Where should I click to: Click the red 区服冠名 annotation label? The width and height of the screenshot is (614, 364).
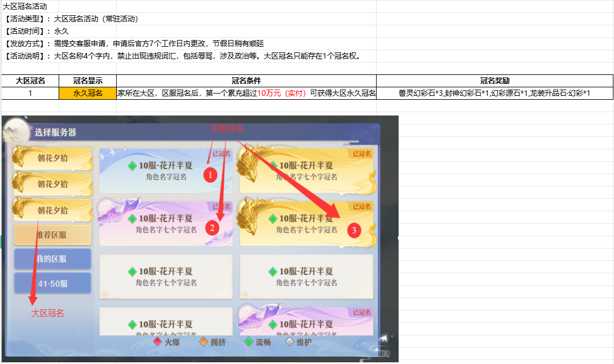point(228,128)
